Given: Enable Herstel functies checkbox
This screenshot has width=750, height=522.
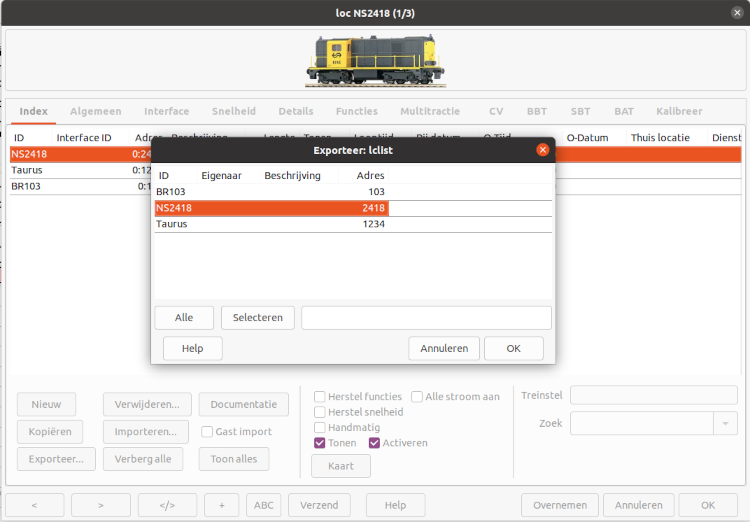Looking at the screenshot, I should pyautogui.click(x=320, y=396).
